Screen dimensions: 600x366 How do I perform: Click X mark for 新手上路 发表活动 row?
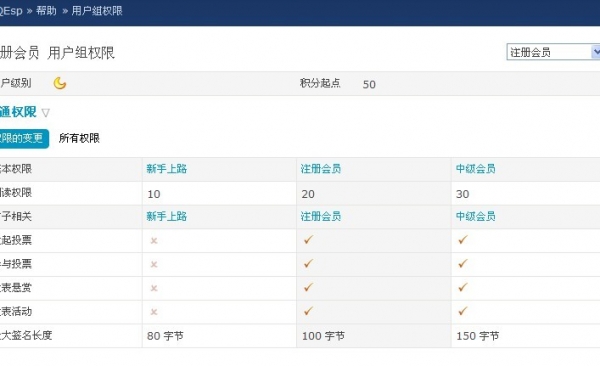(154, 312)
